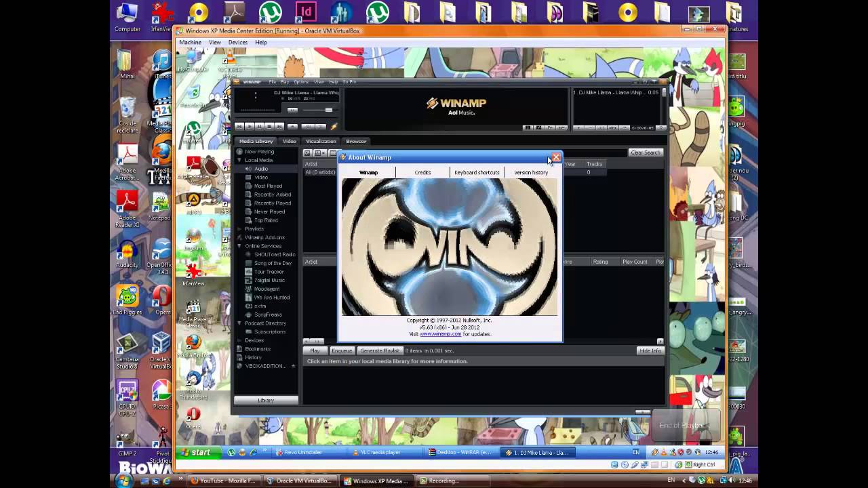Select Now Playing in the library tree

(x=259, y=152)
